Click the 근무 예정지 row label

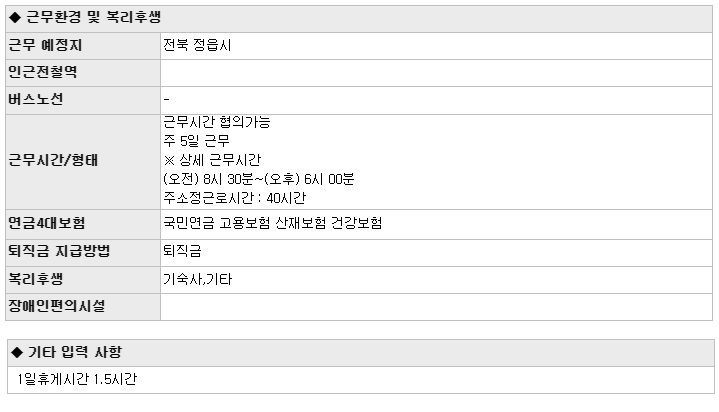[x=45, y=45]
